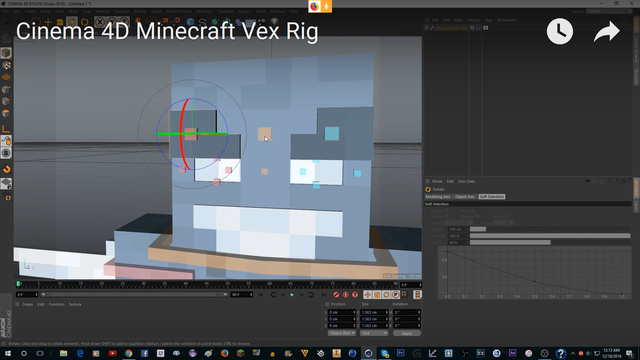Click the X Position input field

[342, 312]
